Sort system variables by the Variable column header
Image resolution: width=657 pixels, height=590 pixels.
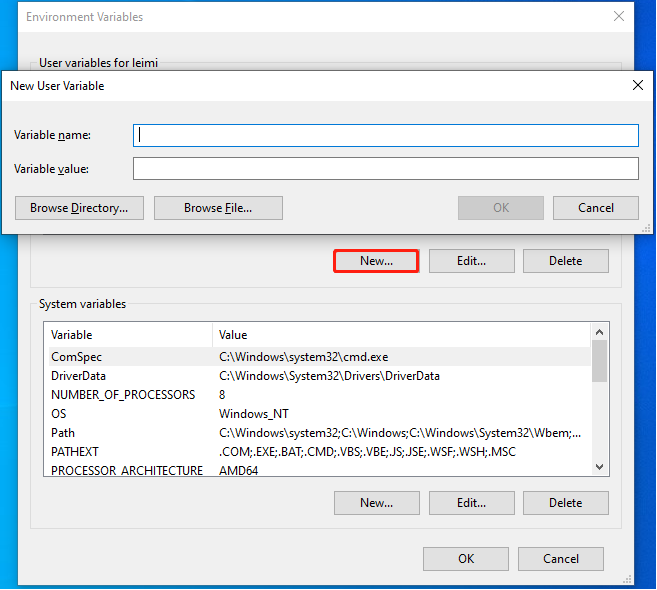(x=128, y=335)
